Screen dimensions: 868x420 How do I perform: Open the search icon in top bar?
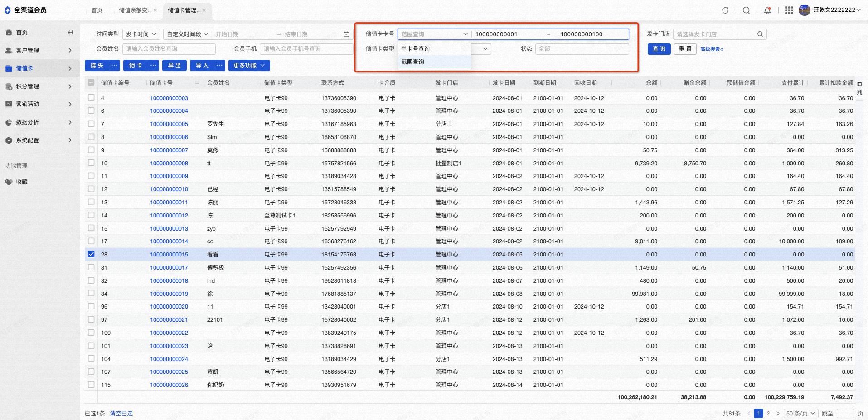pyautogui.click(x=746, y=10)
